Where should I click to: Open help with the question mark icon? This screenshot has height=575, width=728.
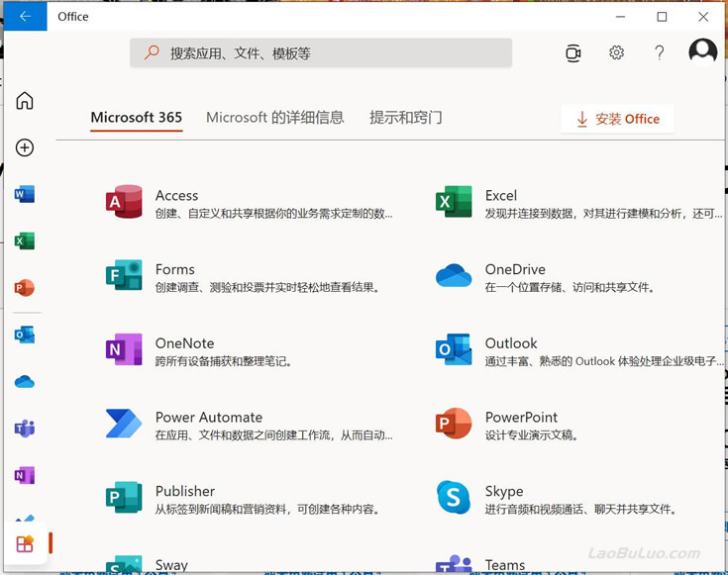click(x=660, y=52)
